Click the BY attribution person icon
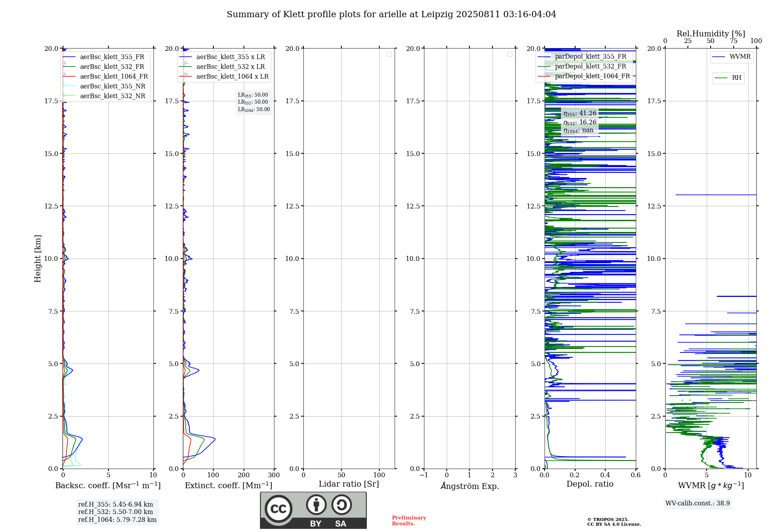This screenshot has width=783, height=532. tap(316, 505)
